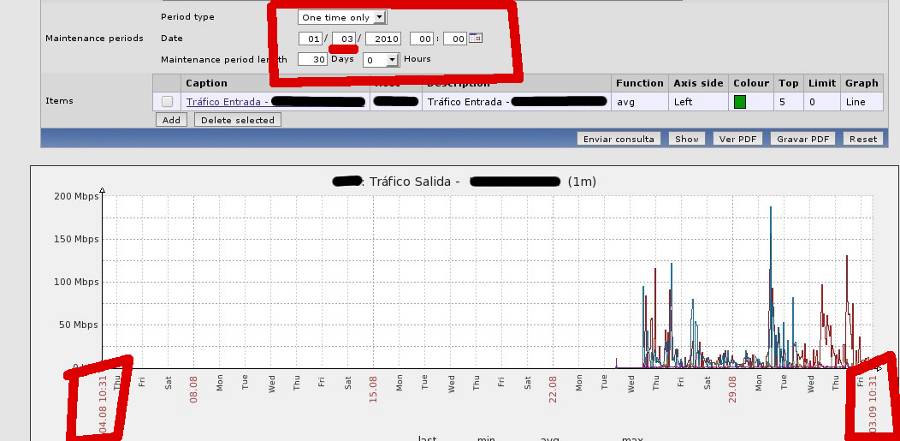Click the Function column header
The height and width of the screenshot is (441, 900).
[639, 83]
